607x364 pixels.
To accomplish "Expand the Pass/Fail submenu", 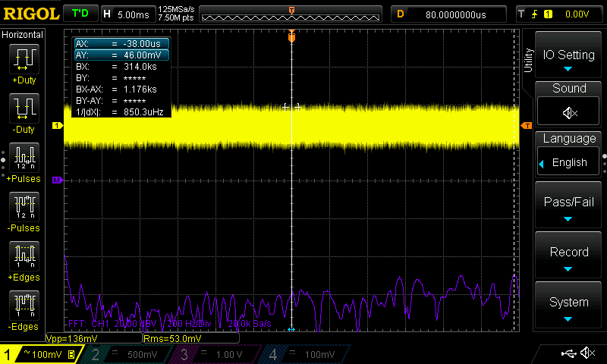I will coord(569,207).
